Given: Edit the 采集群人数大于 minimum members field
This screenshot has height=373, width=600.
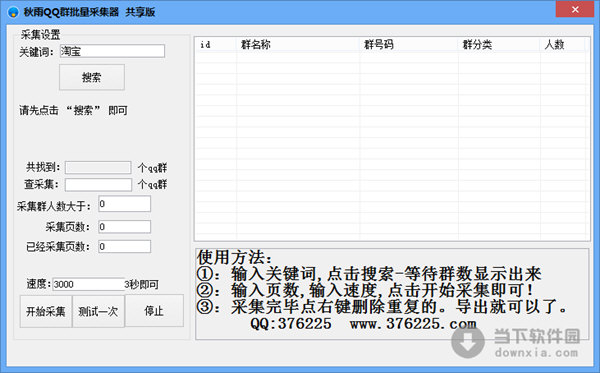Looking at the screenshot, I should [124, 204].
